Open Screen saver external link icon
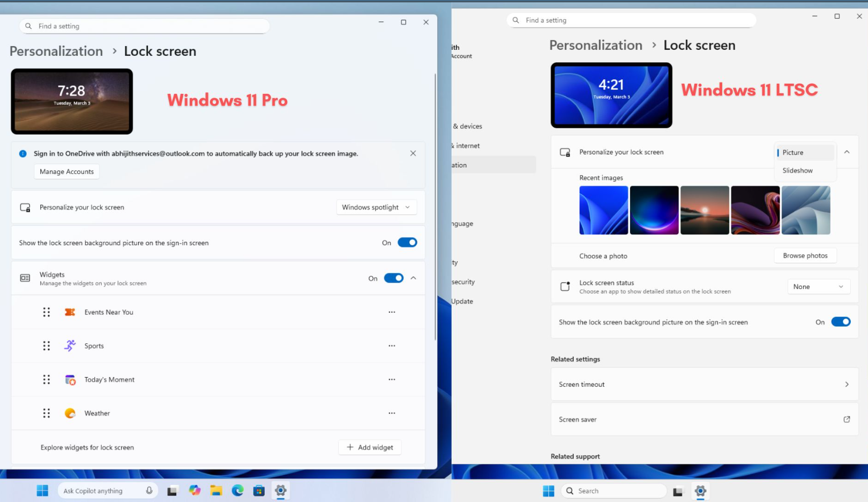This screenshot has width=868, height=502. [847, 419]
